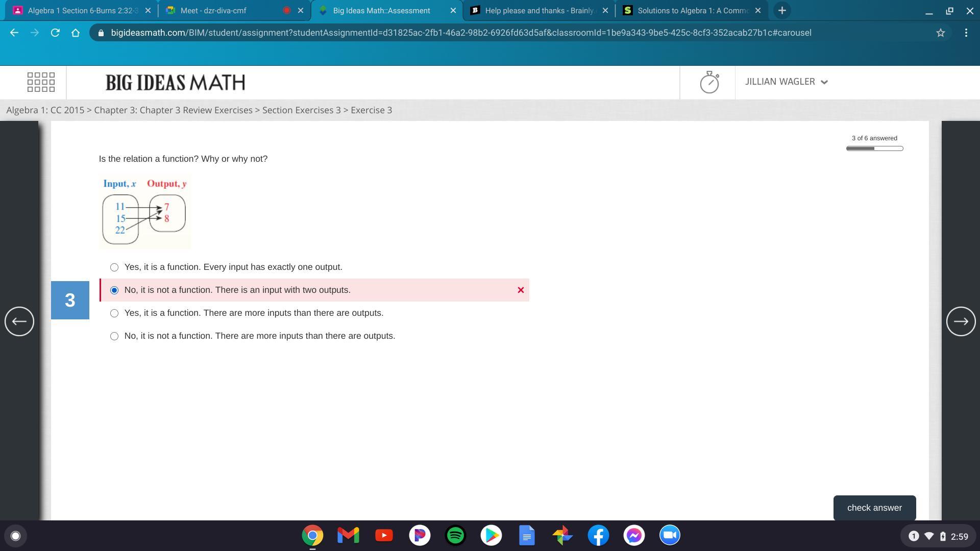Click the stopwatch timer icon
Image resolution: width=980 pixels, height=551 pixels.
click(709, 82)
